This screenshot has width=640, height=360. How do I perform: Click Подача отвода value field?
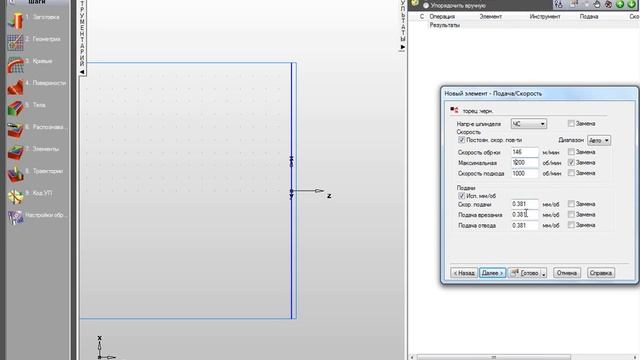click(524, 225)
